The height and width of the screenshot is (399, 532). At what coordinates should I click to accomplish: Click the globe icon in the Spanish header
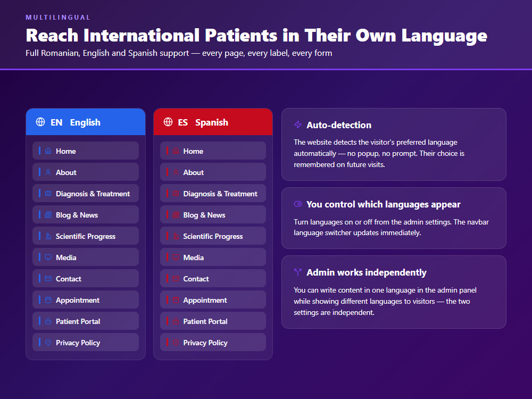[x=168, y=122]
